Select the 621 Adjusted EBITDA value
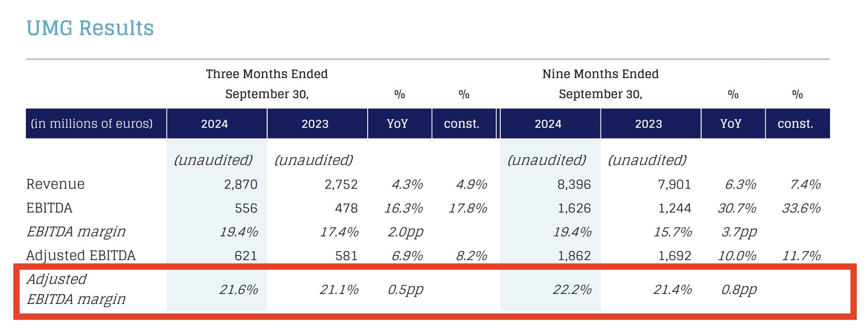868x334 pixels. (245, 256)
